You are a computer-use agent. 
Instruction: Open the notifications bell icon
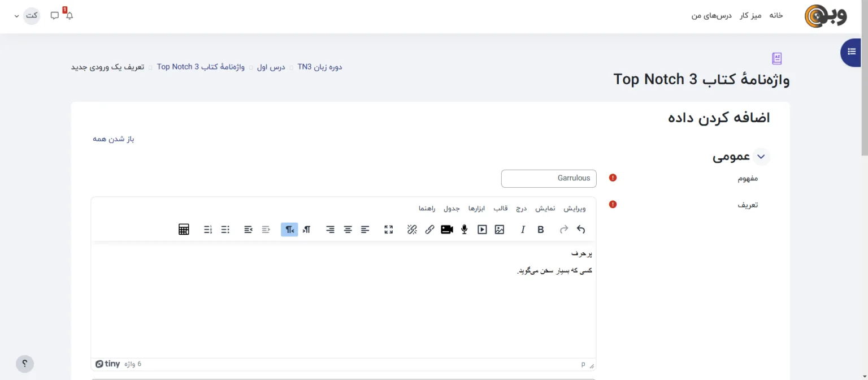[x=70, y=15]
